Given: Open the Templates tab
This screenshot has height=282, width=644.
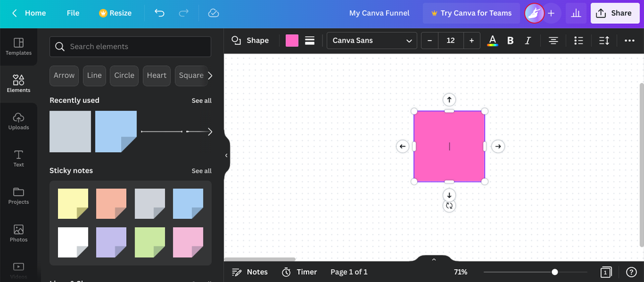Looking at the screenshot, I should (19, 47).
